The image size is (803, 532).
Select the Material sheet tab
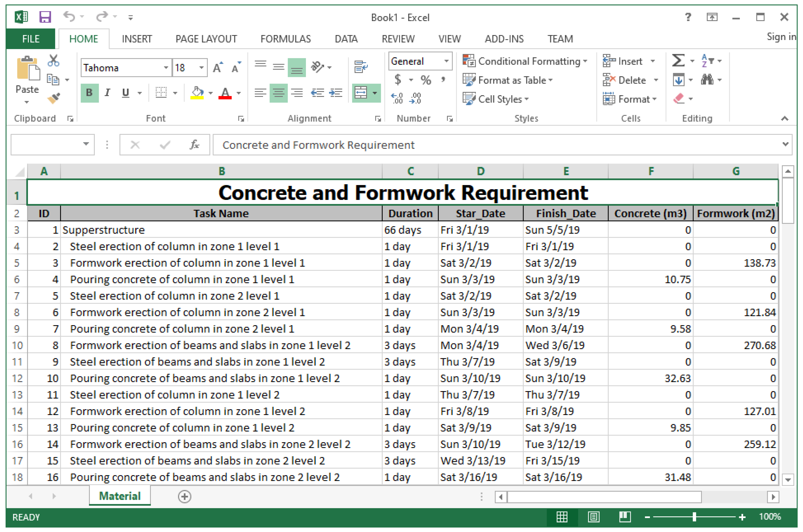[x=120, y=496]
